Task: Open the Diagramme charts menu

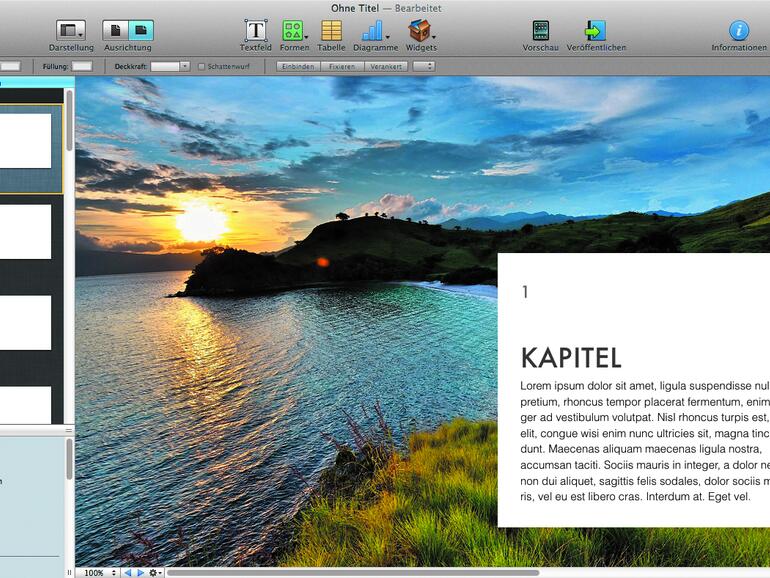Action: pyautogui.click(x=375, y=30)
